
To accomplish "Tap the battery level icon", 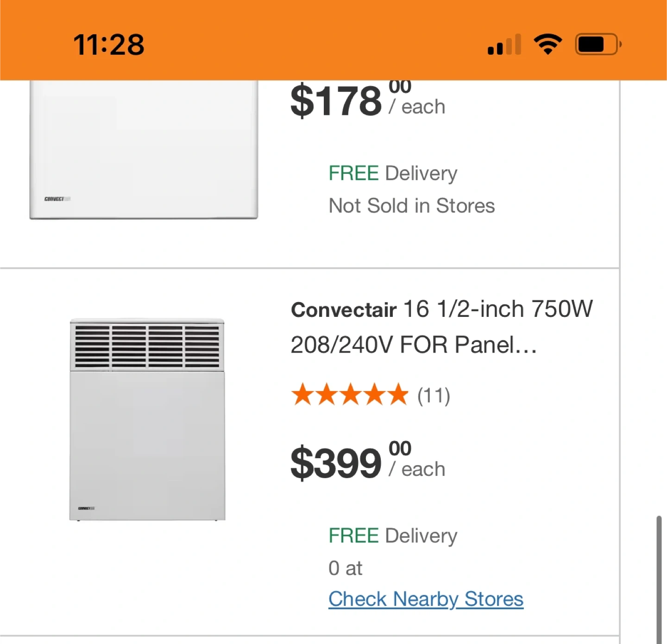I will click(x=598, y=45).
